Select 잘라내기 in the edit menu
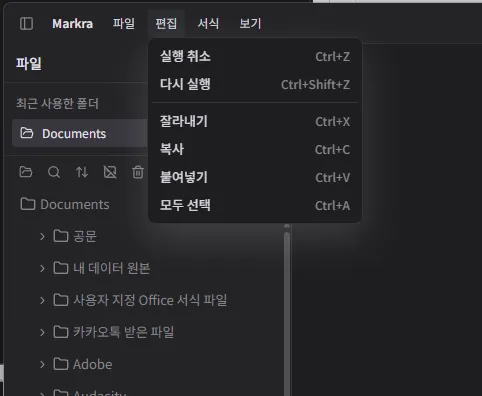 [x=255, y=121]
